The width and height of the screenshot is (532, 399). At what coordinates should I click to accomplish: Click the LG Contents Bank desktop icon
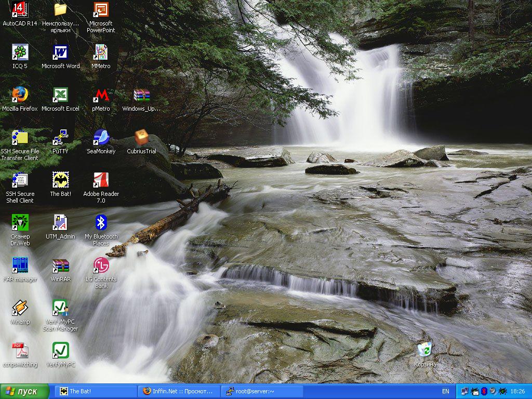coord(101,273)
